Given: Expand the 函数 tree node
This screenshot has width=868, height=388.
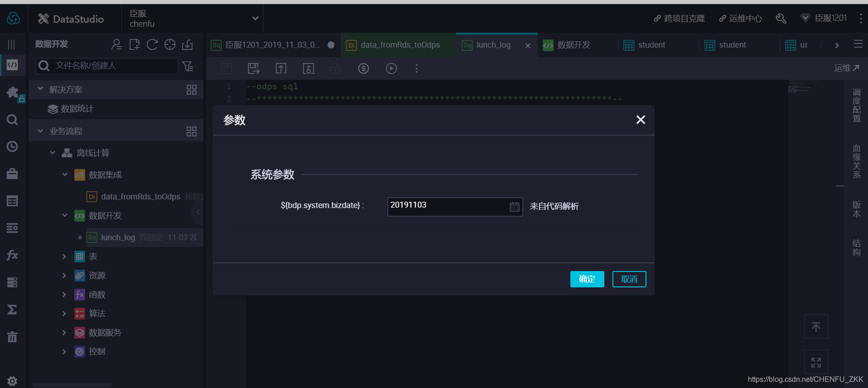Looking at the screenshot, I should point(64,295).
